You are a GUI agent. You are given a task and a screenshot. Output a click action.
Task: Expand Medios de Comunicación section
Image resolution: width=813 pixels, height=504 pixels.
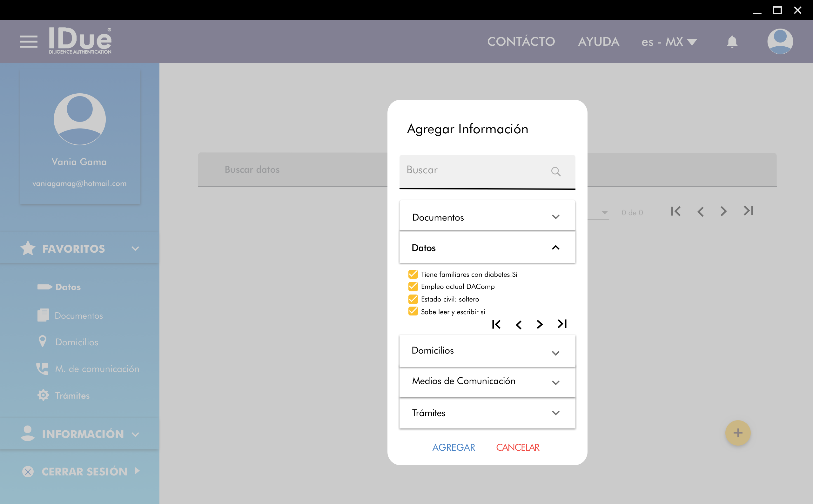pyautogui.click(x=487, y=381)
